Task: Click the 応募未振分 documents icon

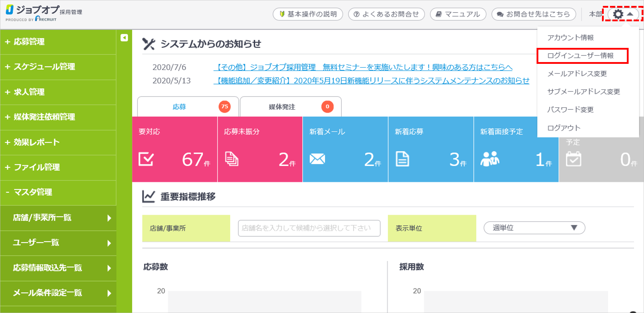Action: (231, 159)
